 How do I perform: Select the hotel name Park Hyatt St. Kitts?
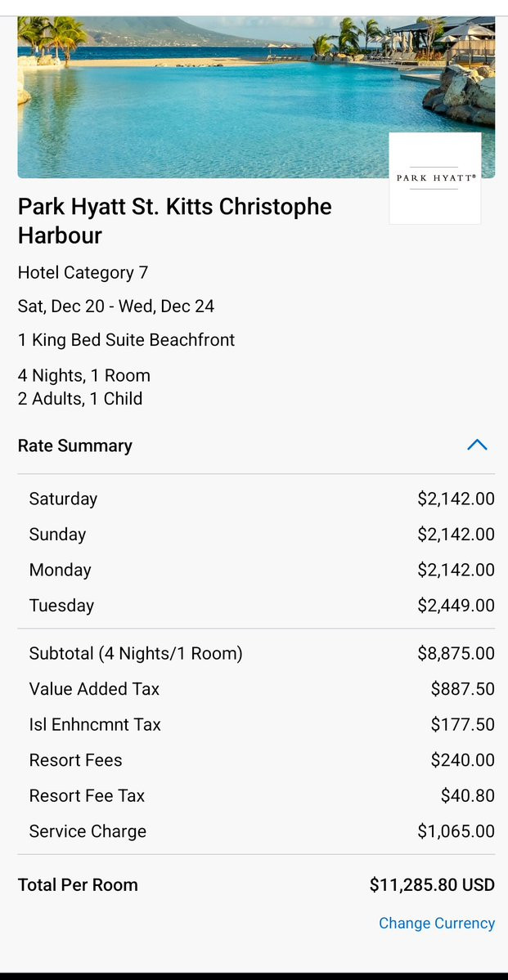click(x=174, y=222)
